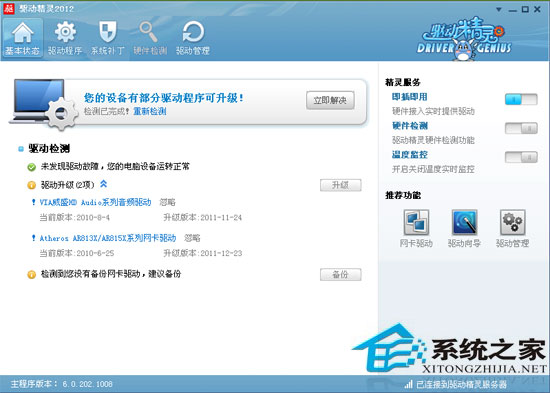Ignore the Atheros AR813X network driver update
Image resolution: width=550 pixels, height=393 pixels.
[192, 238]
